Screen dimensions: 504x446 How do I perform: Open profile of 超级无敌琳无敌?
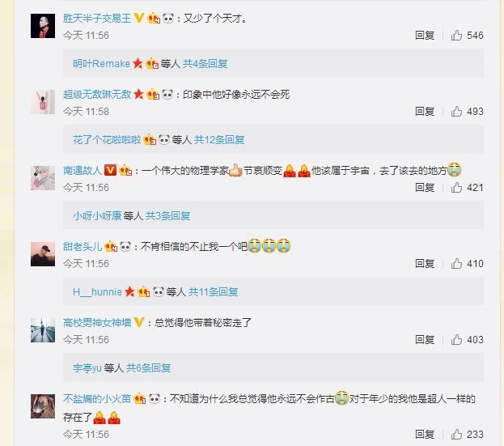coord(97,94)
